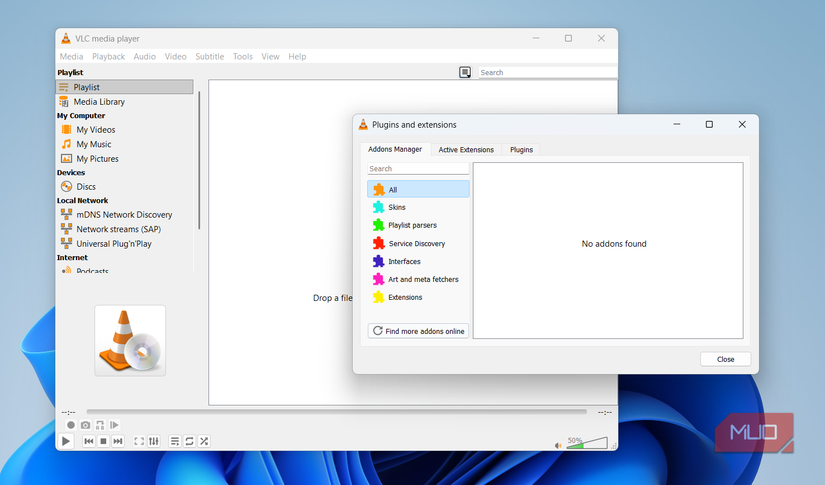Change playlist view mode icon

coord(465,72)
